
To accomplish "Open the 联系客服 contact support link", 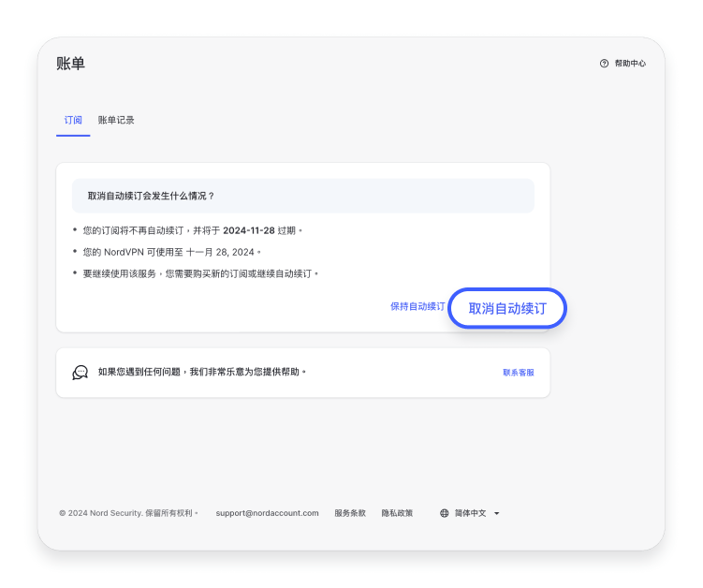I will pos(519,373).
